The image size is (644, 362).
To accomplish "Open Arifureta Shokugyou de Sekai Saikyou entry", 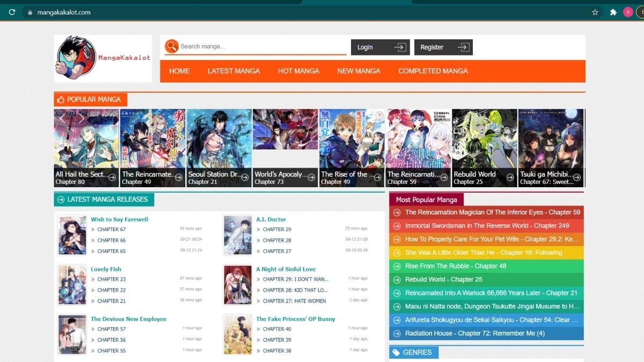I will coord(492,320).
